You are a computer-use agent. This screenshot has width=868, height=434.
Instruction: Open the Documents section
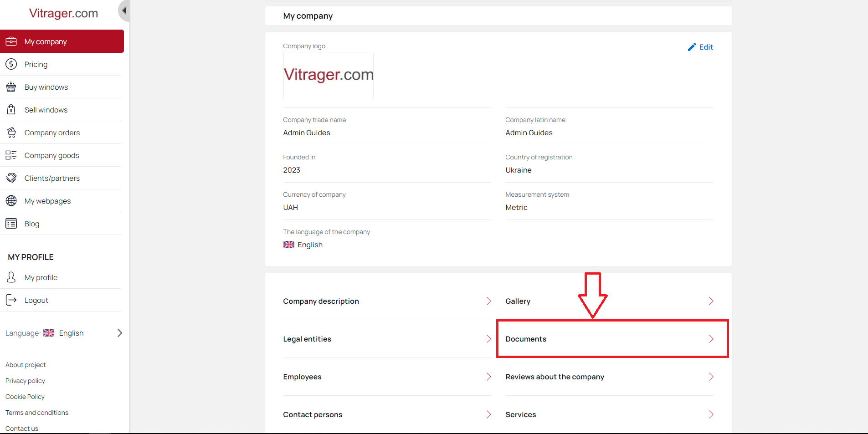coord(610,339)
